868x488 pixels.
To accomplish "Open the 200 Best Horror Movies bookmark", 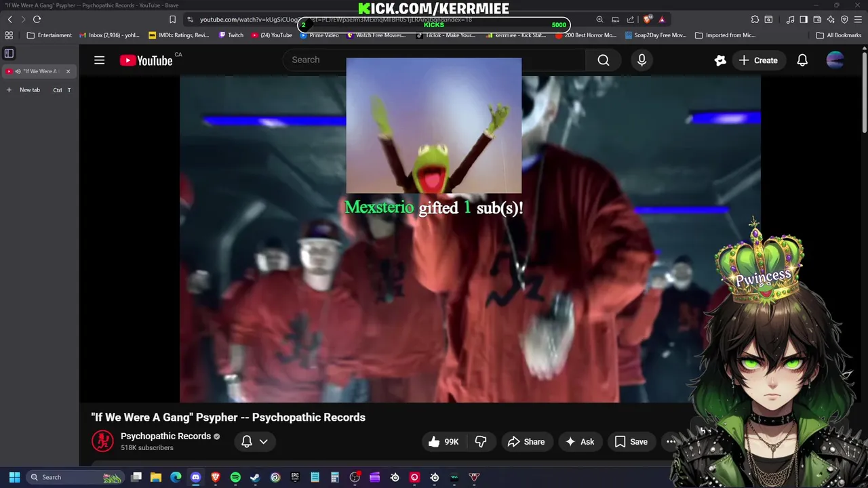I will pyautogui.click(x=587, y=35).
